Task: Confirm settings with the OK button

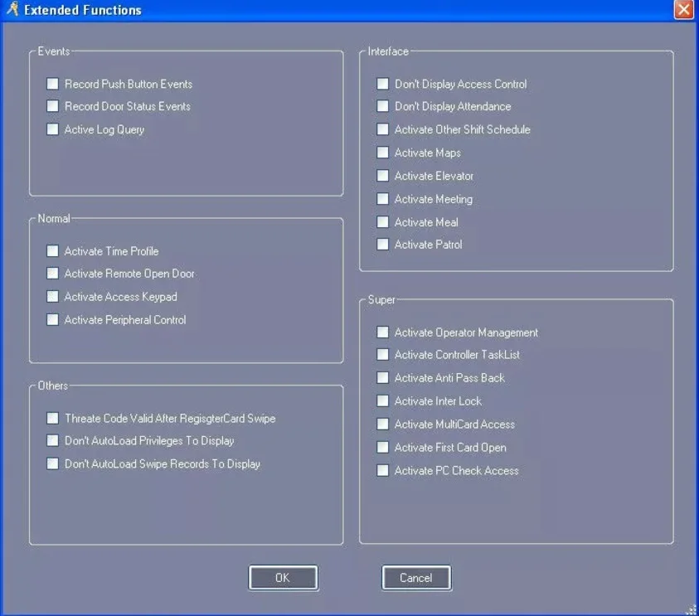Action: (x=283, y=578)
